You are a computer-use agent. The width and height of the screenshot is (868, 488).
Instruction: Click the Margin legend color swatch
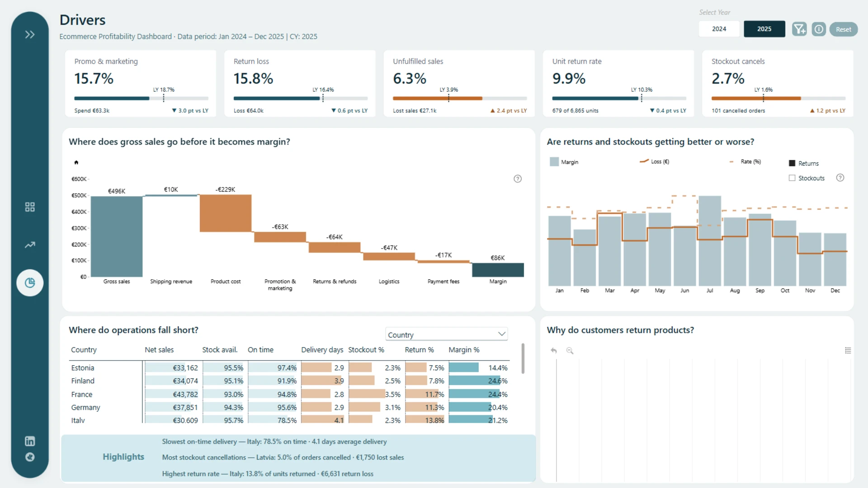(x=554, y=162)
